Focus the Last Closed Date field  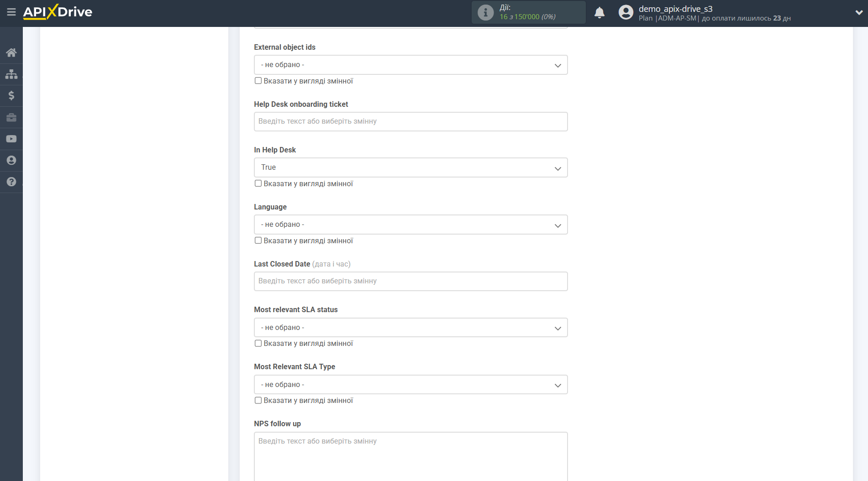(410, 281)
